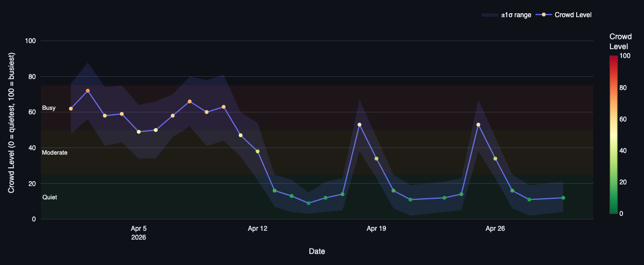
Task: Click the colorbar '60' tick label
Action: coord(622,119)
